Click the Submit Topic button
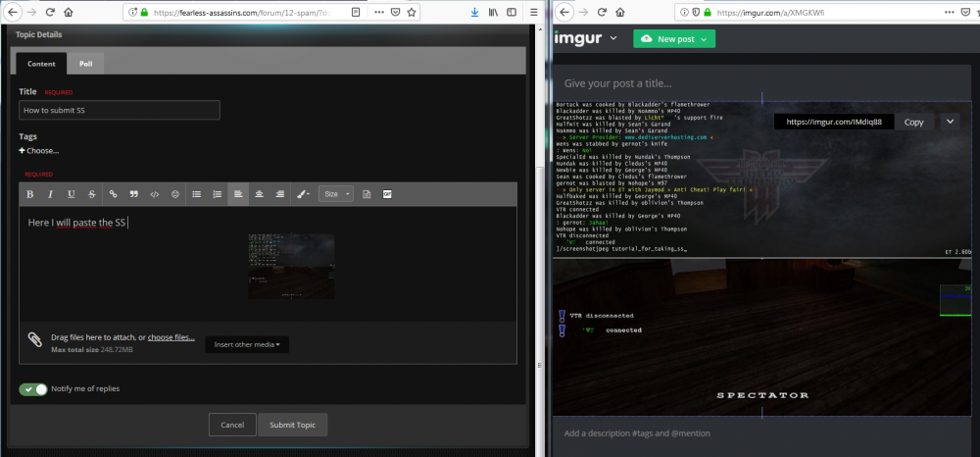The image size is (980, 457). (292, 425)
